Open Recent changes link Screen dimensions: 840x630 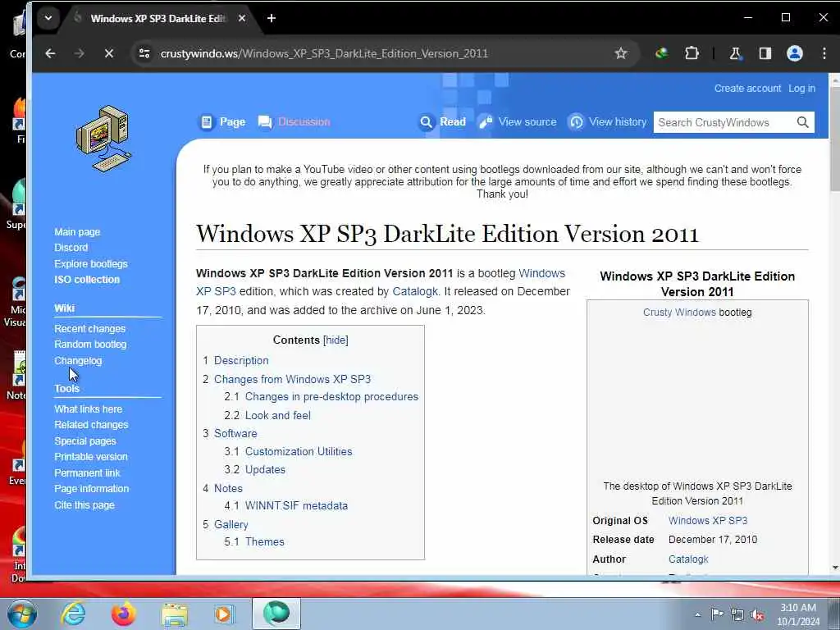89,328
